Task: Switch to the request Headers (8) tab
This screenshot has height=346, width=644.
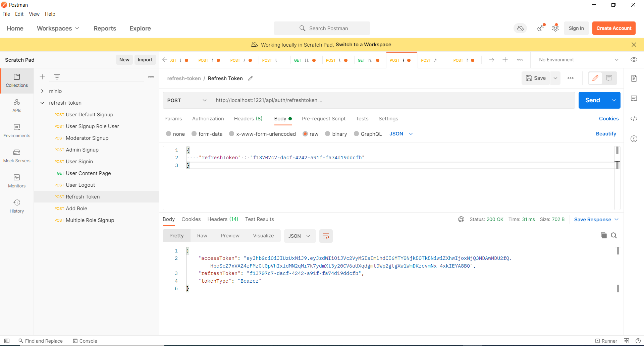Action: tap(248, 119)
